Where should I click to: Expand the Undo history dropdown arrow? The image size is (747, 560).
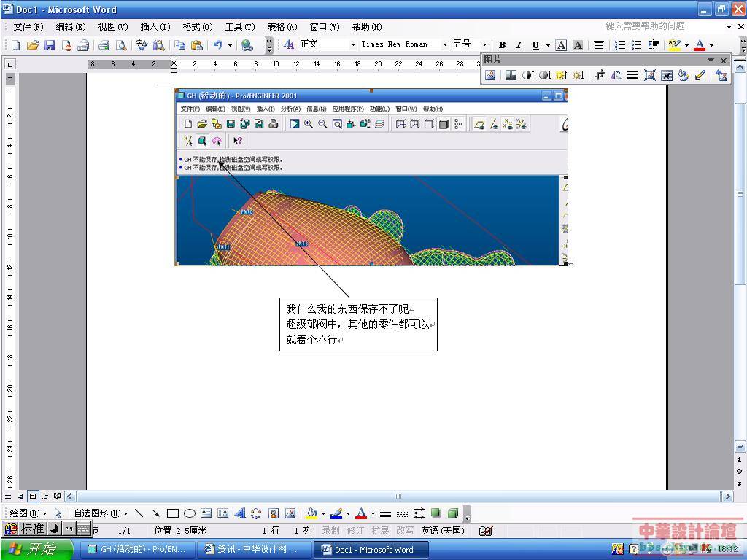click(230, 45)
